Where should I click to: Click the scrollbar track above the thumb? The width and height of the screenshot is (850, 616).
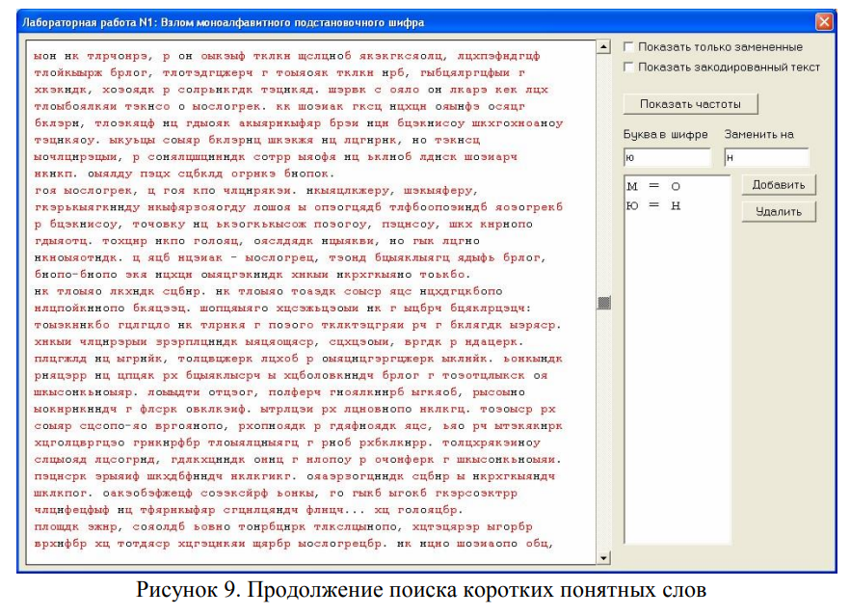604,174
